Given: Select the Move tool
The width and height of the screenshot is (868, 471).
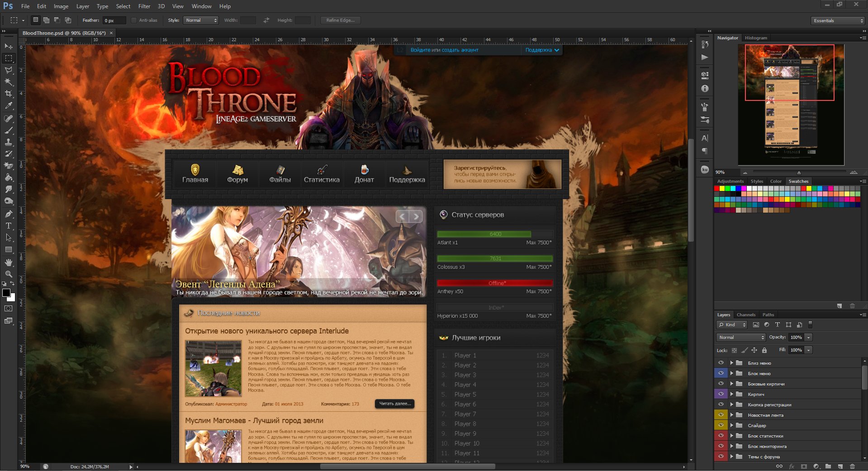Looking at the screenshot, I should coord(9,47).
